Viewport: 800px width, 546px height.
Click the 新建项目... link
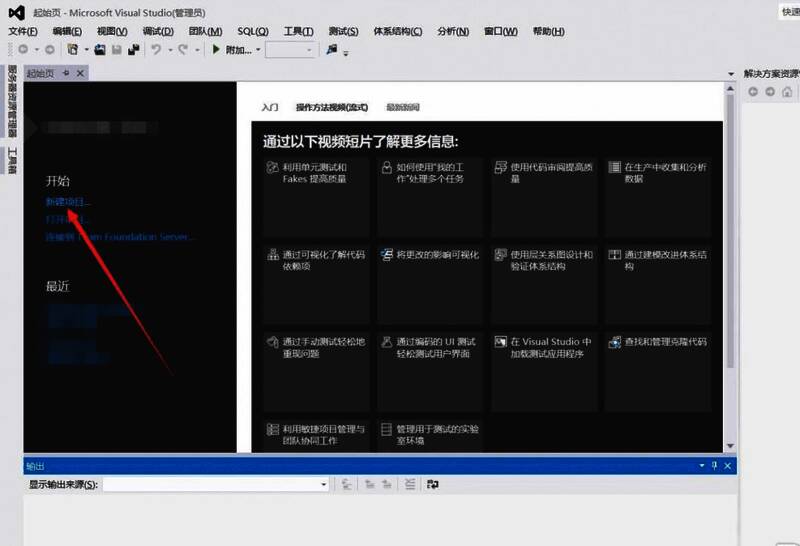(68, 202)
